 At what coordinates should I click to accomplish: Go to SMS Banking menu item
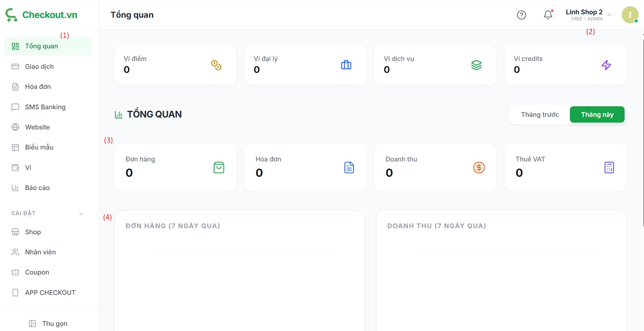coord(45,107)
